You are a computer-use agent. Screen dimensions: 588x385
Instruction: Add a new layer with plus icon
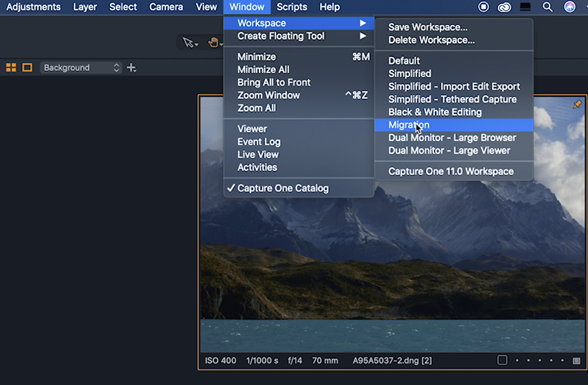pos(131,68)
